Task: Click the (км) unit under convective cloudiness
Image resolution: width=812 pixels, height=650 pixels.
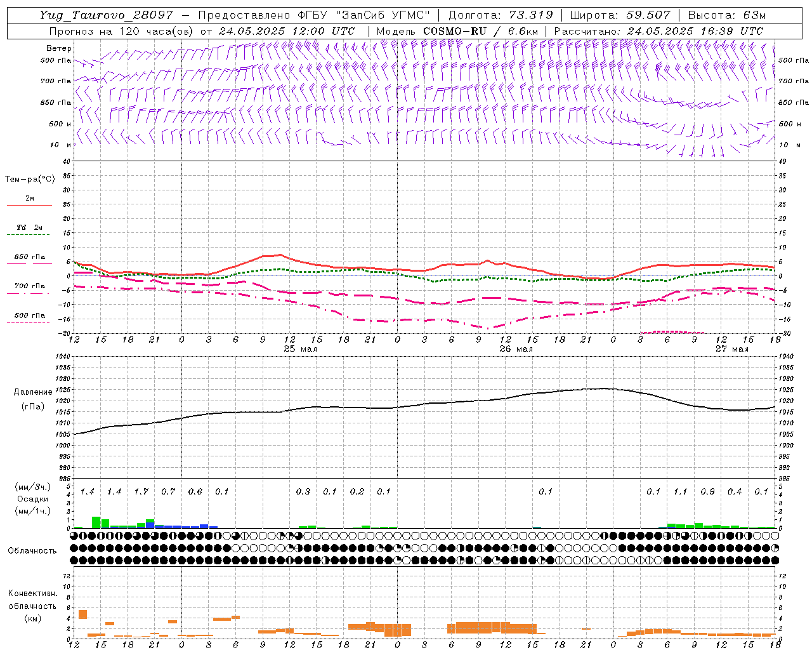Action: (32, 618)
